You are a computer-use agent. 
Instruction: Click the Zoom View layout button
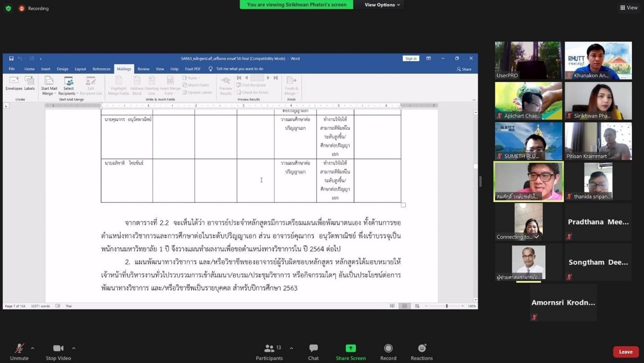click(629, 8)
